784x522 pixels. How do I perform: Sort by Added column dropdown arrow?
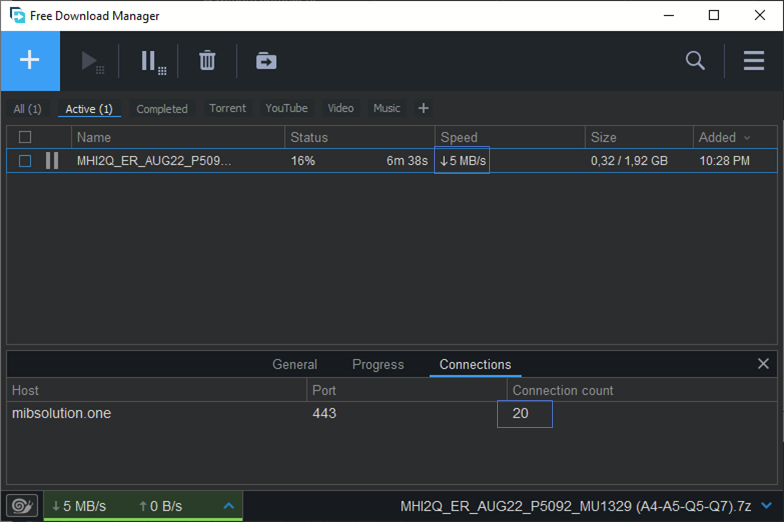747,138
